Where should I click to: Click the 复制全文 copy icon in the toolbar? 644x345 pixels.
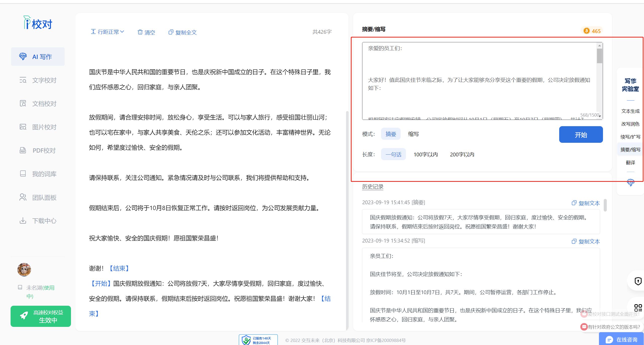click(x=171, y=32)
